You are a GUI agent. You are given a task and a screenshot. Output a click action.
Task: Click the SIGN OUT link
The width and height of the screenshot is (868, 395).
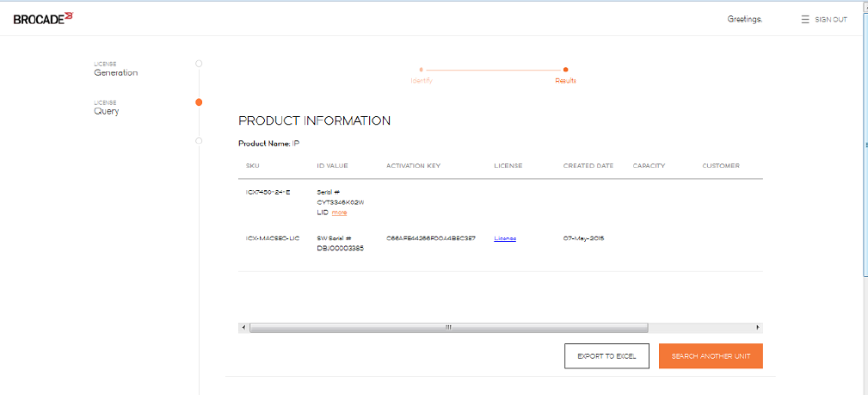tap(831, 20)
